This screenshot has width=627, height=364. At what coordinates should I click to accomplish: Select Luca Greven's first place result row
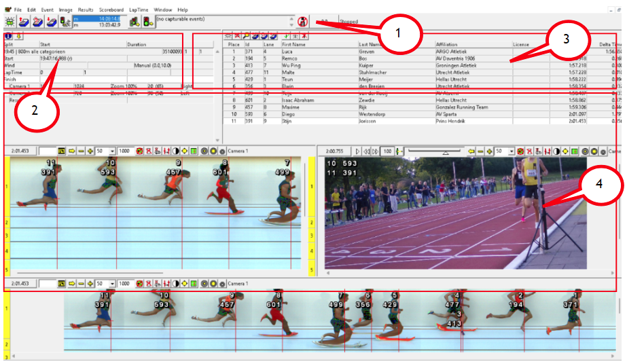tap(408, 51)
